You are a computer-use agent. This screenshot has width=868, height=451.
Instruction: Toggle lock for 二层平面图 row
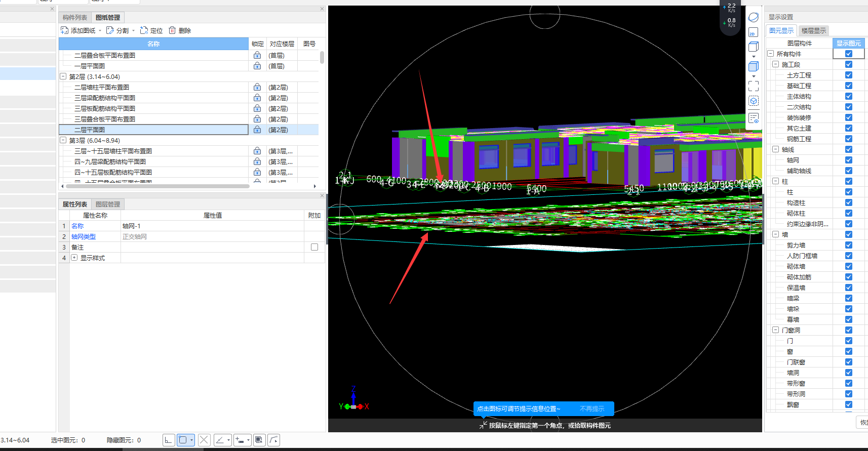pyautogui.click(x=257, y=130)
